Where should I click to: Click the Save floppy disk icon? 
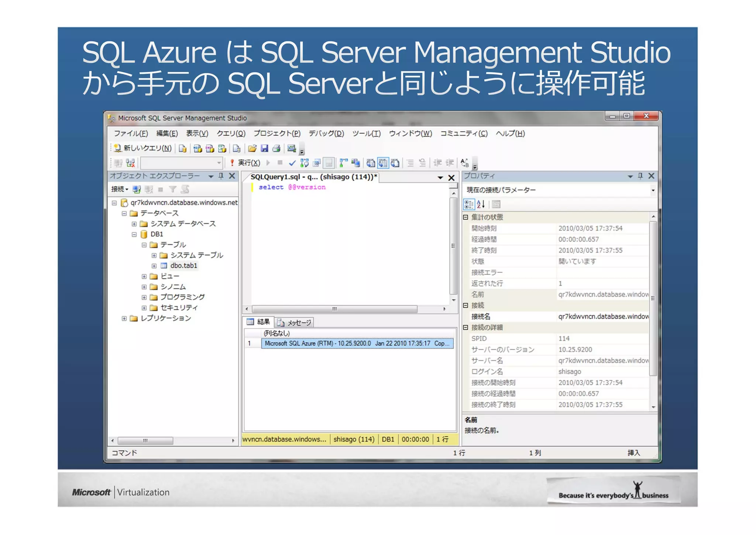(264, 149)
